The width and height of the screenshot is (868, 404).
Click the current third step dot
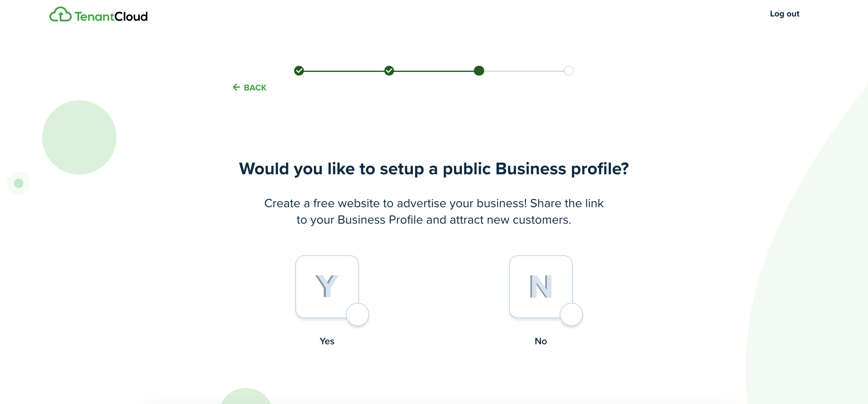coord(479,71)
